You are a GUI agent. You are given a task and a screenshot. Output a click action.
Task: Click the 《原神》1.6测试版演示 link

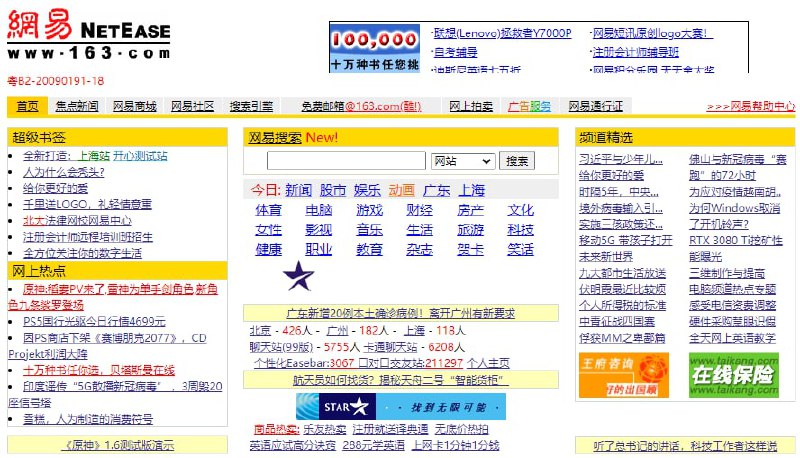118,445
